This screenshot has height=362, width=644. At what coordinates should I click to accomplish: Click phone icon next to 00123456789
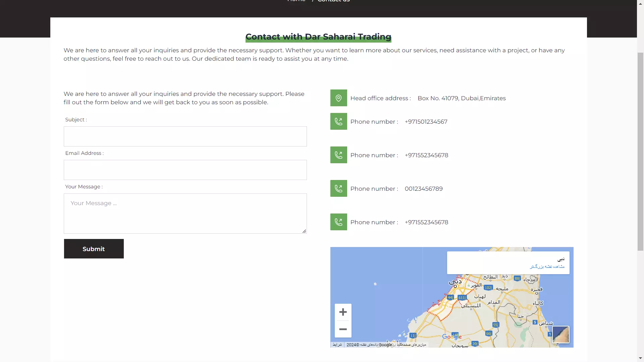point(338,188)
